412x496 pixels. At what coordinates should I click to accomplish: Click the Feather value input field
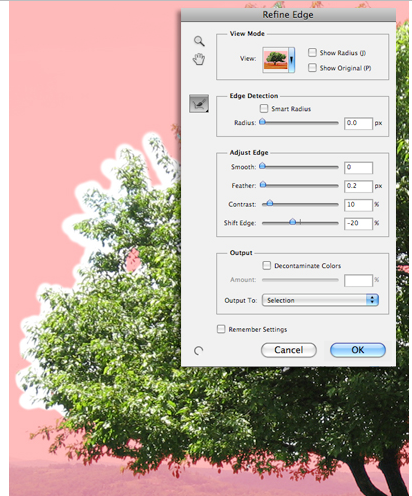[358, 186]
